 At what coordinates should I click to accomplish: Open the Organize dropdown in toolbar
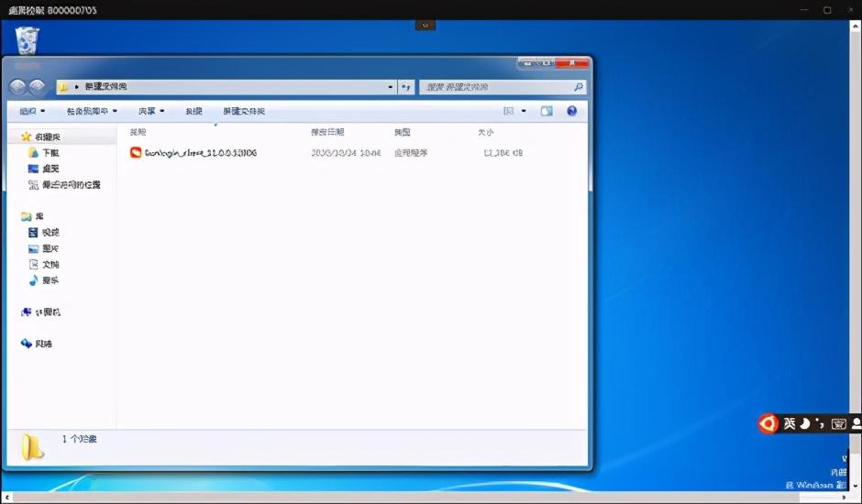32,111
